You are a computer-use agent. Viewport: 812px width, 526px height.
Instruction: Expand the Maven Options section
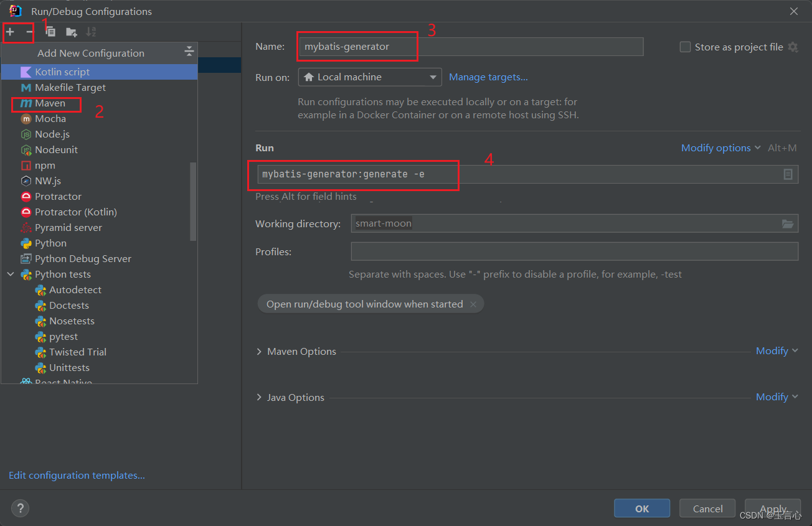[259, 352]
